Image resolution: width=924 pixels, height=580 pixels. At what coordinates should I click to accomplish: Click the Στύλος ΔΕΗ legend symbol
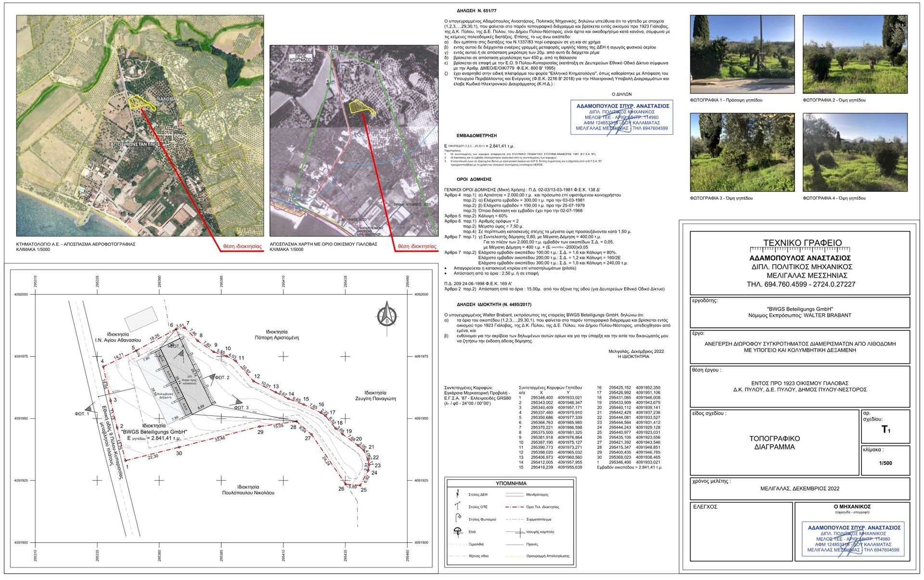click(x=457, y=494)
